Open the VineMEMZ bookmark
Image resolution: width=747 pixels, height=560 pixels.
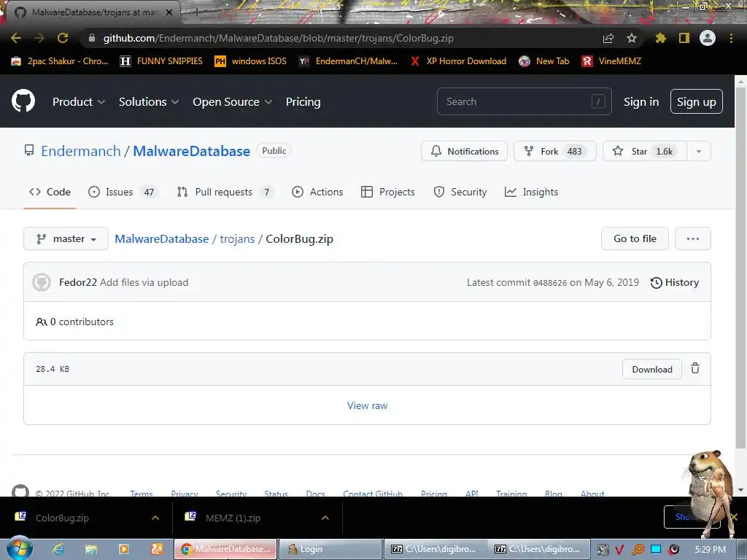pyautogui.click(x=612, y=61)
